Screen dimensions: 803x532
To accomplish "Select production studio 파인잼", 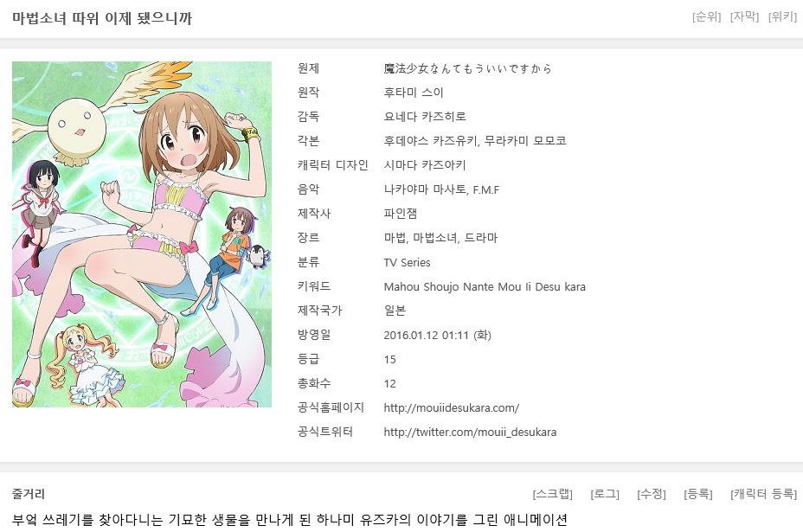I will (400, 214).
